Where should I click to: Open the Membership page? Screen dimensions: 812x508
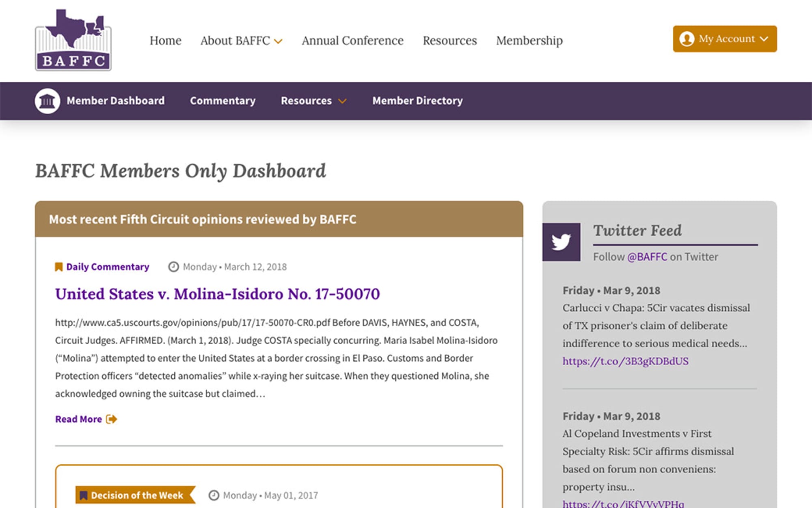[x=529, y=41]
